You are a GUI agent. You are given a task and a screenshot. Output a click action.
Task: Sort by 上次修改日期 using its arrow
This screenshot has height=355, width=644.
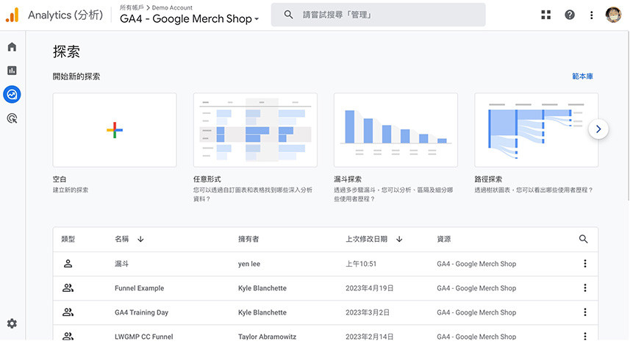pos(399,239)
